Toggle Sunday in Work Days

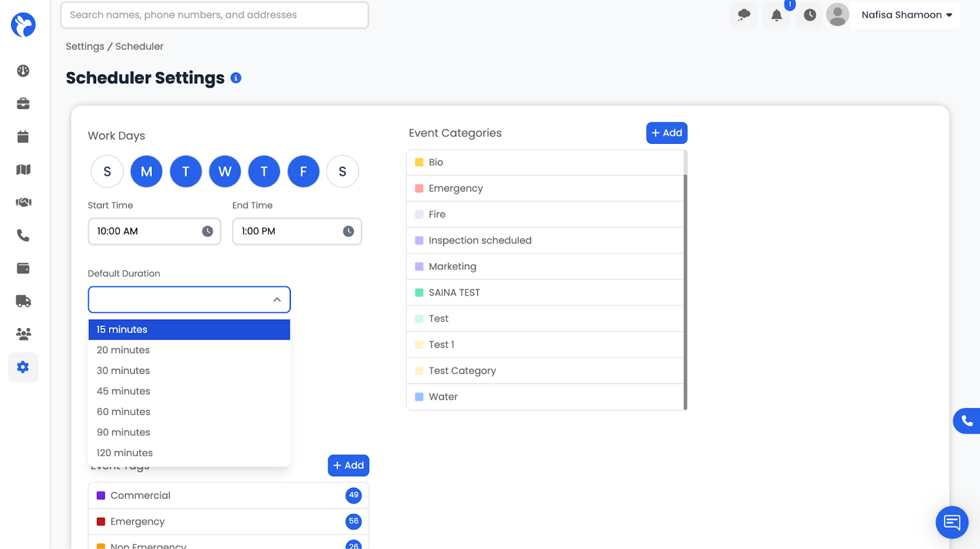pos(107,171)
